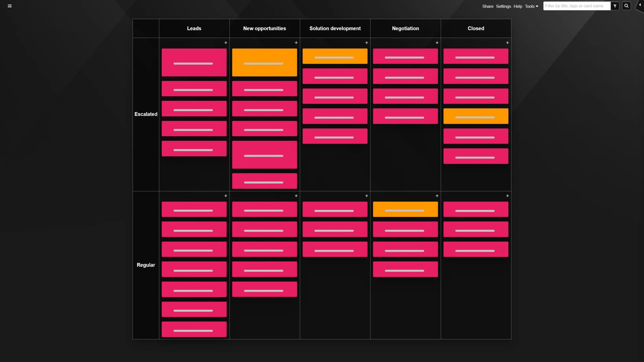Open Settings from the top bar
644x362 pixels.
point(503,6)
